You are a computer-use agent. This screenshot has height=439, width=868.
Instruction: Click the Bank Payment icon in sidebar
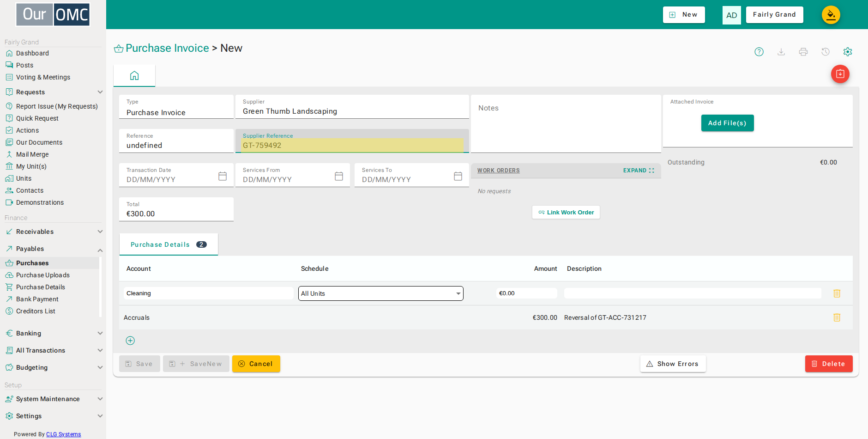click(x=9, y=299)
